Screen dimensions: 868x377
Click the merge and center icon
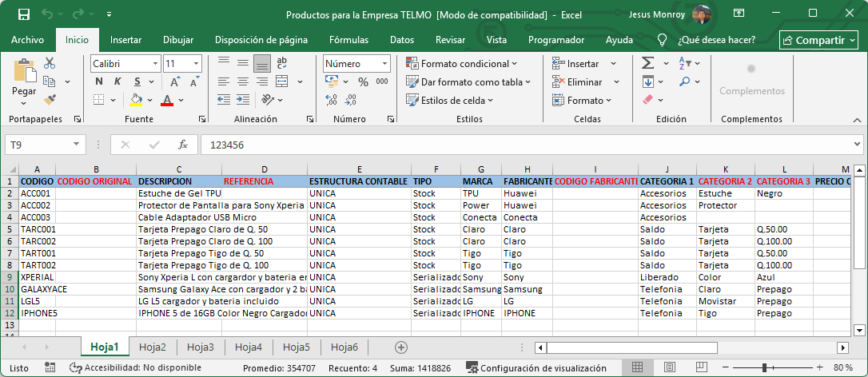click(x=282, y=81)
